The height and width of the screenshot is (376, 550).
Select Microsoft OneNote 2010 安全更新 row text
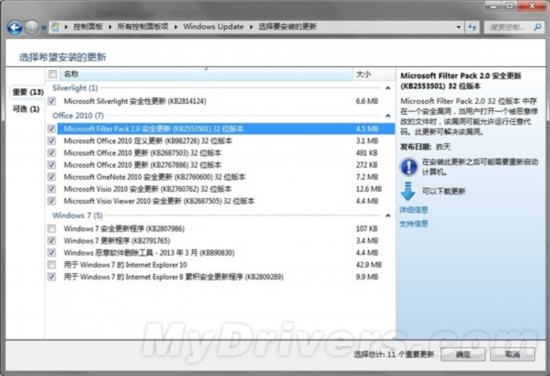(x=154, y=177)
